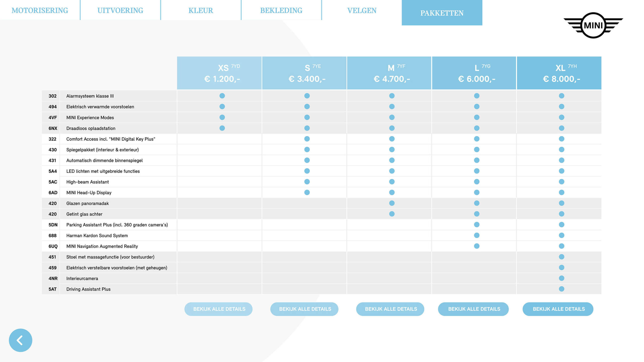Click the round back arrow button
The image size is (644, 362).
tap(20, 340)
